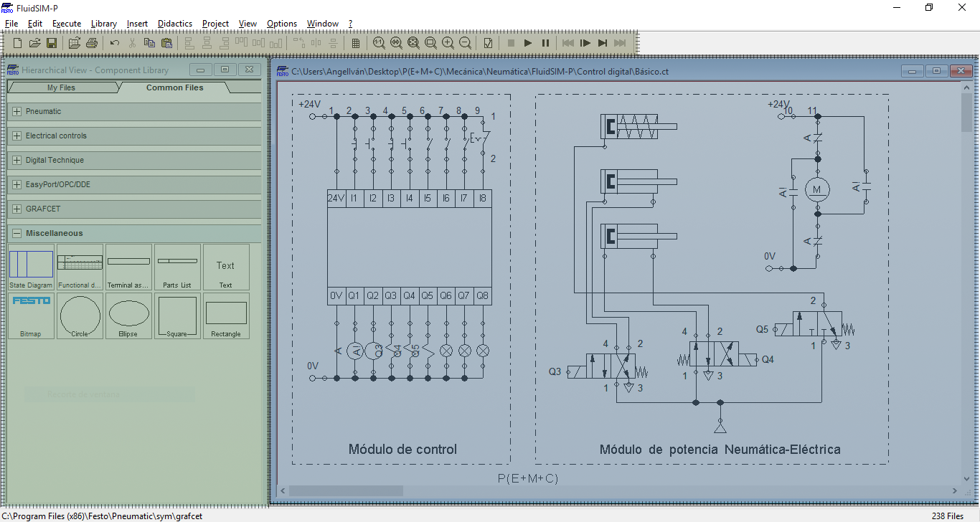Paste from clipboard

tap(166, 43)
